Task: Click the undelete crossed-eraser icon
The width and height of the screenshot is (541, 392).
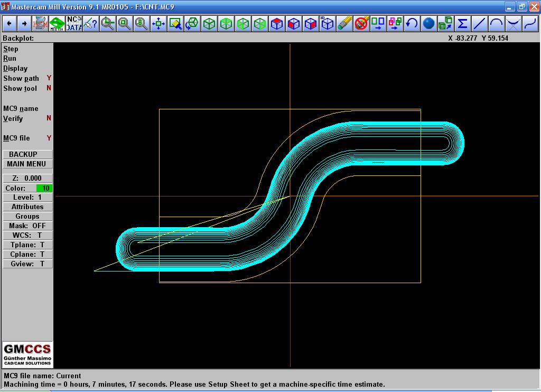Action: (x=361, y=23)
